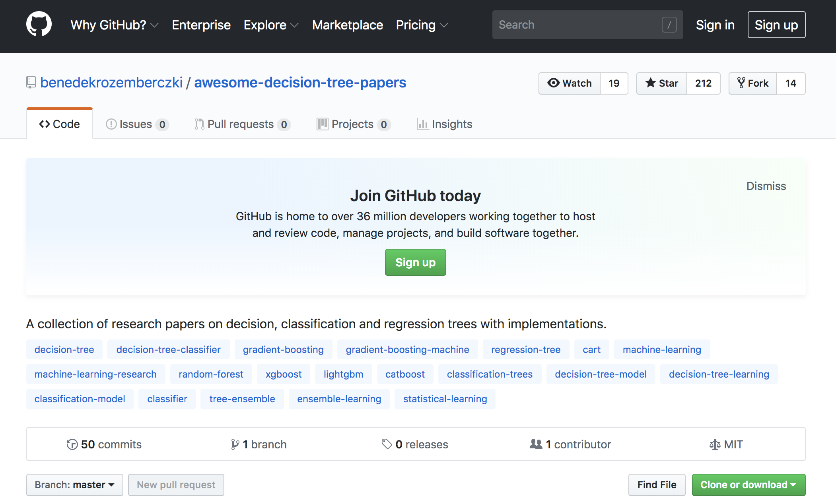836x504 pixels.
Task: Click the MIT license scale icon
Action: click(x=715, y=444)
